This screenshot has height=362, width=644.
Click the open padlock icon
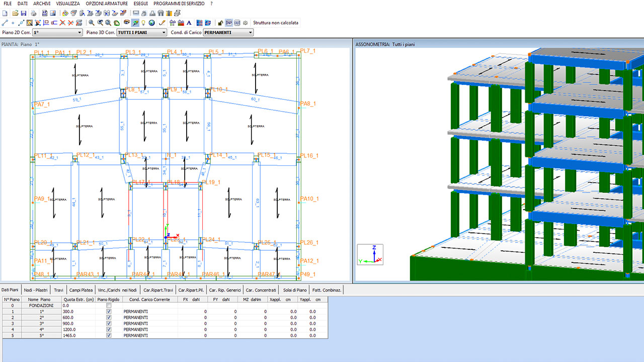pyautogui.click(x=220, y=23)
